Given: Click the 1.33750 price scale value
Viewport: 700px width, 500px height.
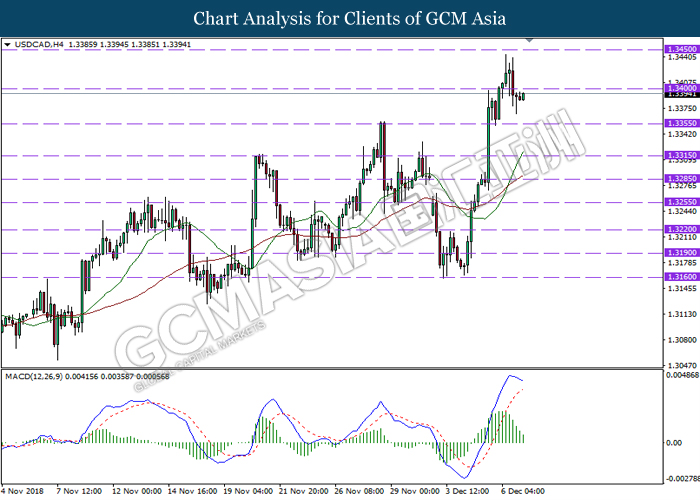Looking at the screenshot, I should [x=682, y=108].
